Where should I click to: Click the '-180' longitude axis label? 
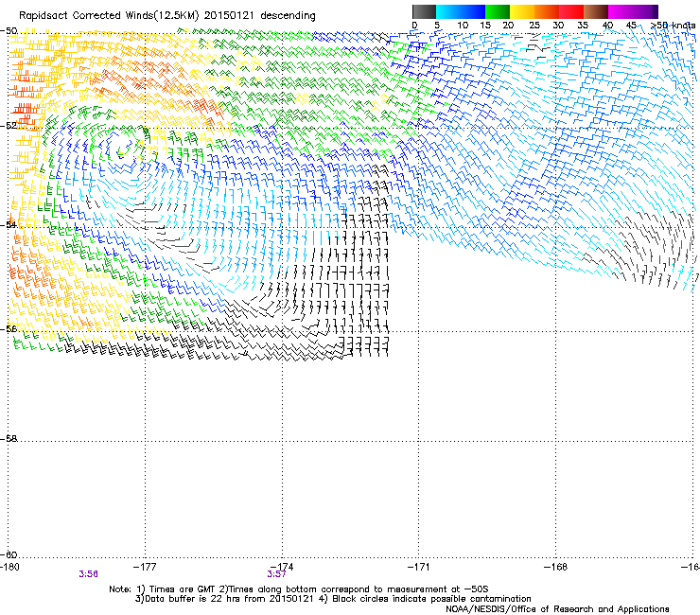[x=9, y=567]
